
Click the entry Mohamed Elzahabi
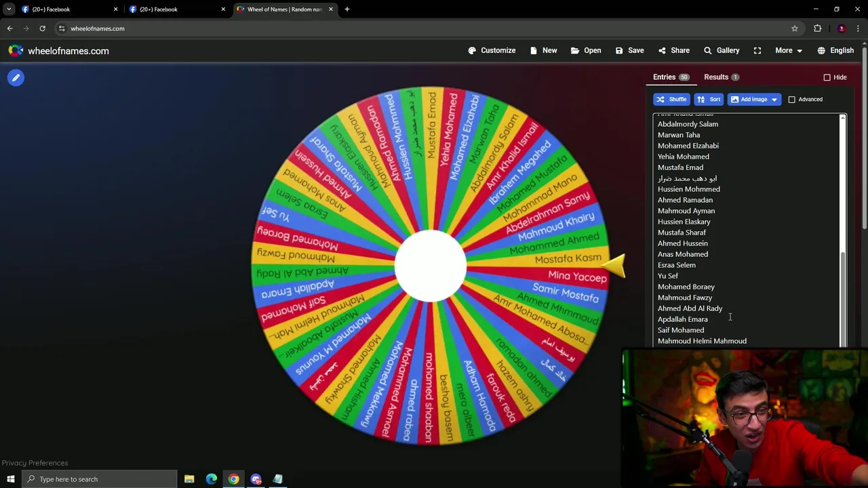[688, 146]
